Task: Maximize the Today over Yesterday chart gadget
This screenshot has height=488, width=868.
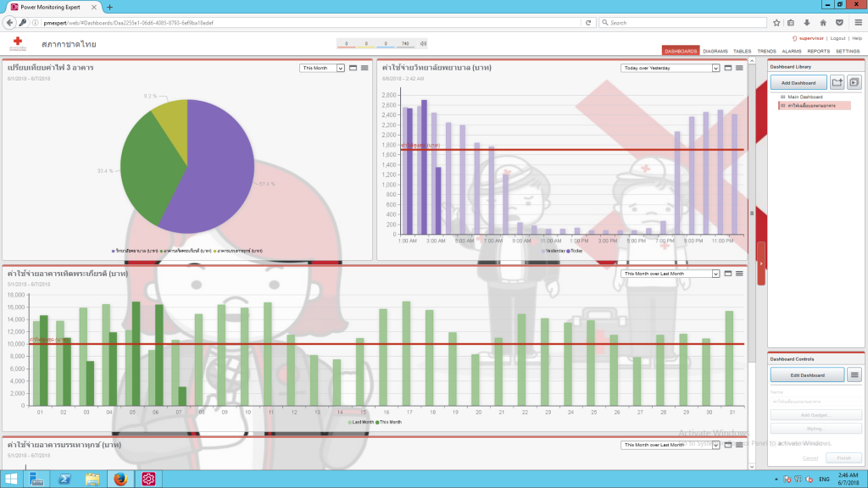Action: 728,68
